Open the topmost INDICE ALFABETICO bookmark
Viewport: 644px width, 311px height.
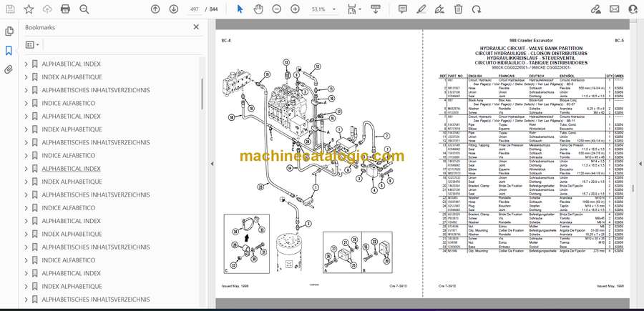click(69, 104)
